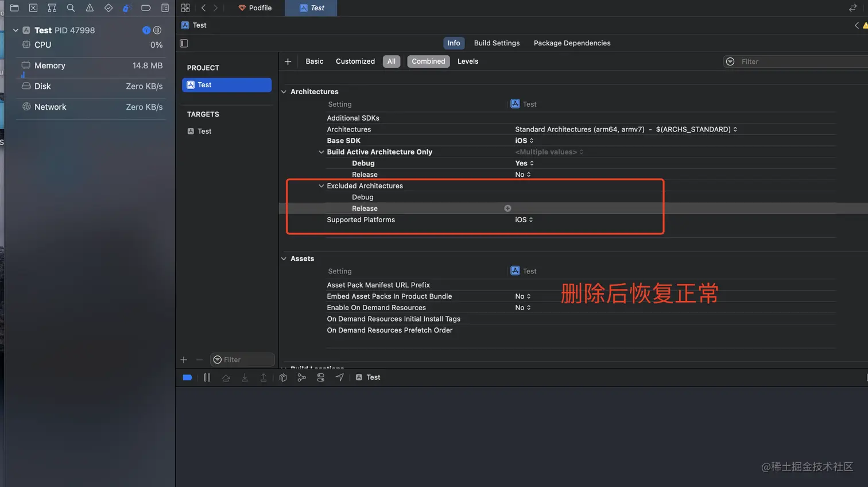
Task: Open the Multiple values popup
Action: 549,152
